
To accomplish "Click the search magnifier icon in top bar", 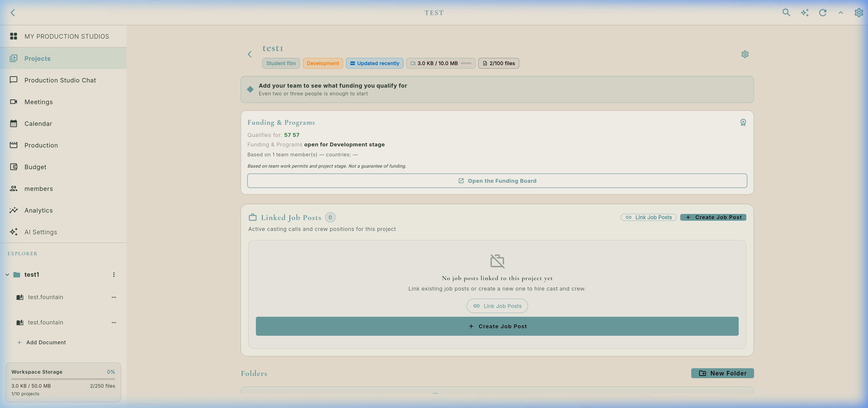I will pos(786,12).
